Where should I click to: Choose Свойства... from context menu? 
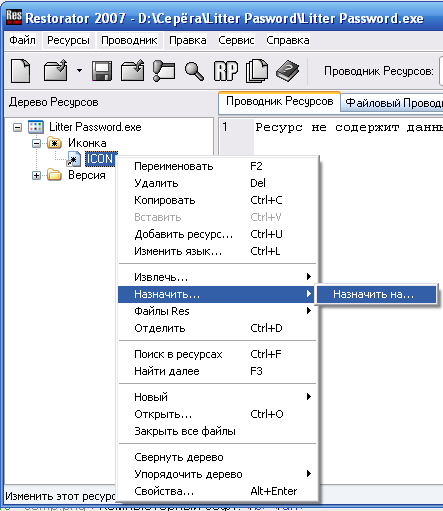(x=217, y=491)
